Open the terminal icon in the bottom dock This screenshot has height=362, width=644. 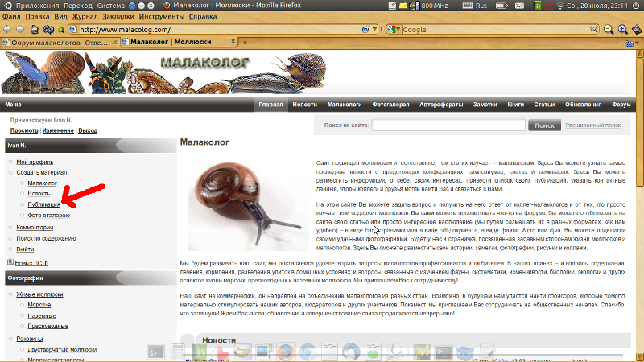[153, 352]
